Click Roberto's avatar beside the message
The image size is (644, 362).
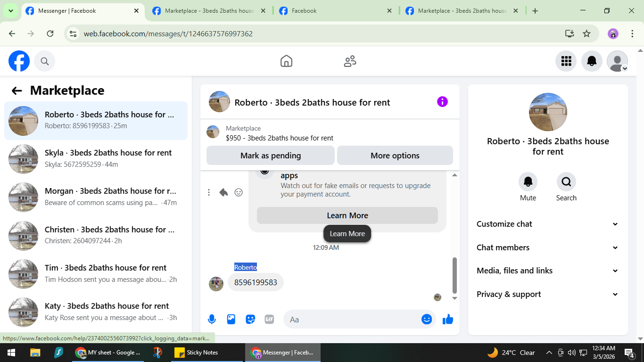pos(216,284)
